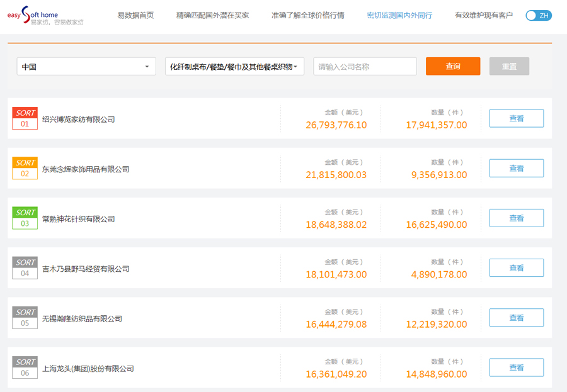Click the easy Soft home logo
The width and height of the screenshot is (567, 392).
tap(45, 16)
